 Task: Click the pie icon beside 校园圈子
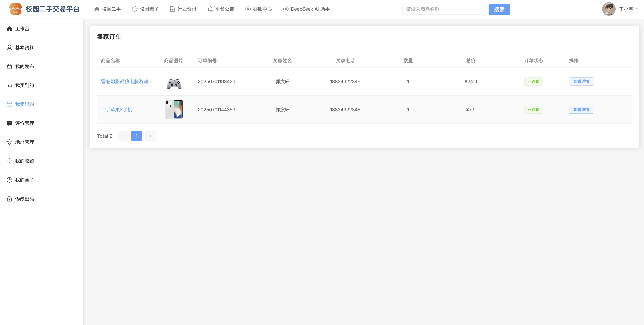pos(135,9)
